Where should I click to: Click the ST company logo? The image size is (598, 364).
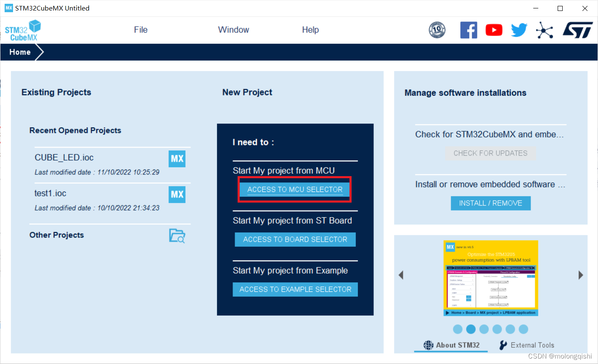click(577, 30)
